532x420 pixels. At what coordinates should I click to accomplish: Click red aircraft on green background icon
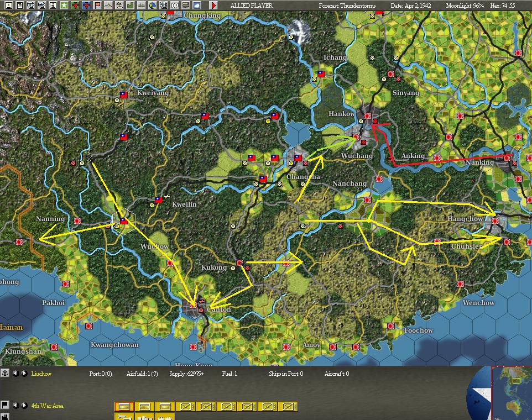(x=75, y=5)
